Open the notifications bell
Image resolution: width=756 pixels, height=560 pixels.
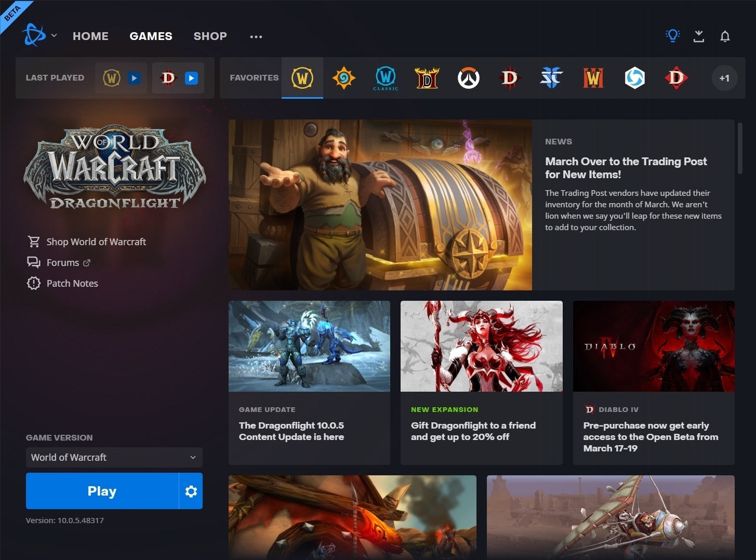[x=725, y=36]
